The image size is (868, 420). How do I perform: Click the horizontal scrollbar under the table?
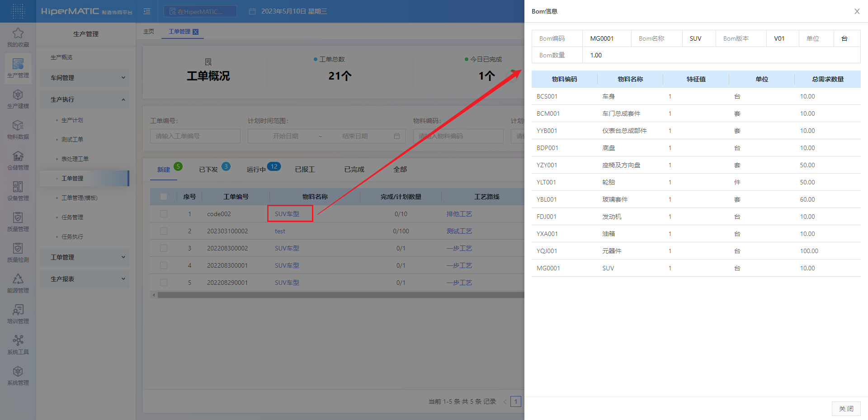341,295
